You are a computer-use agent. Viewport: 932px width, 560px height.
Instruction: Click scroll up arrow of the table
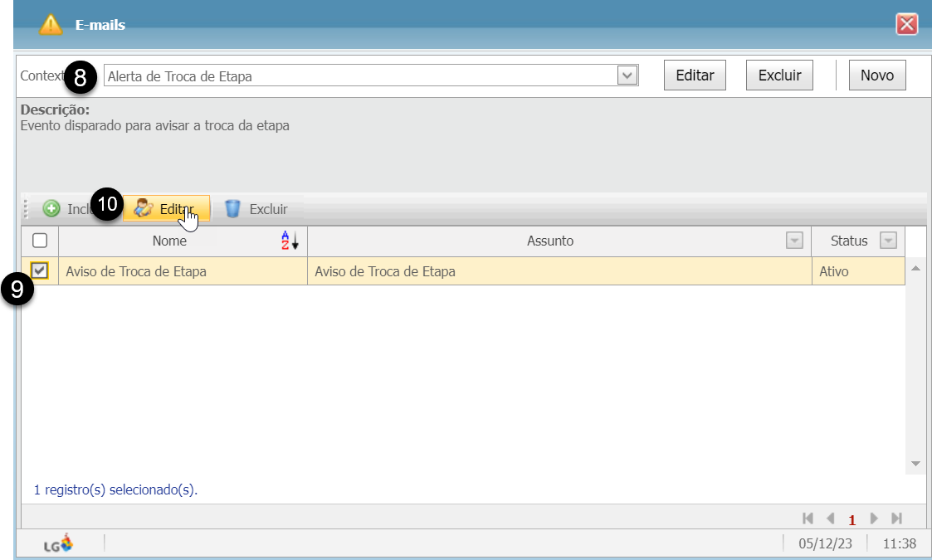click(916, 268)
